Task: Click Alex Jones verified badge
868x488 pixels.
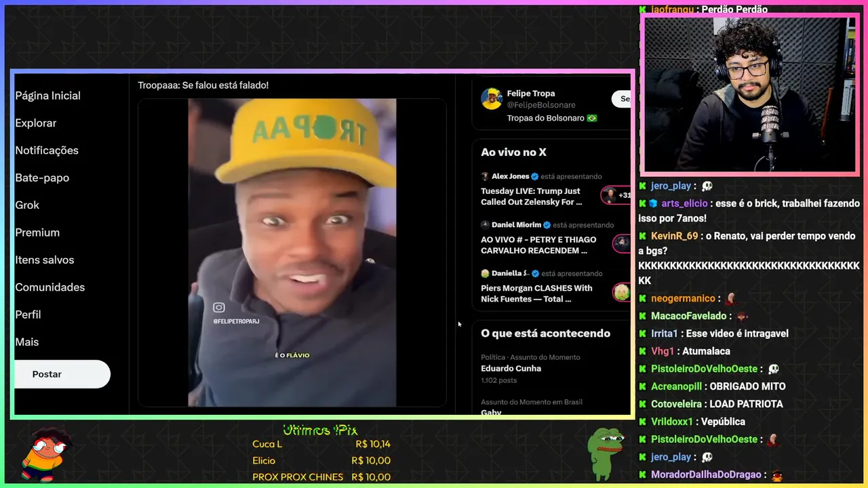Action: coord(534,176)
